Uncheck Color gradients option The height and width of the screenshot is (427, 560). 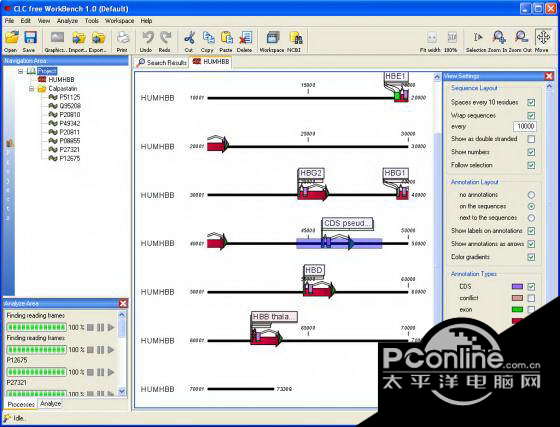tap(531, 257)
